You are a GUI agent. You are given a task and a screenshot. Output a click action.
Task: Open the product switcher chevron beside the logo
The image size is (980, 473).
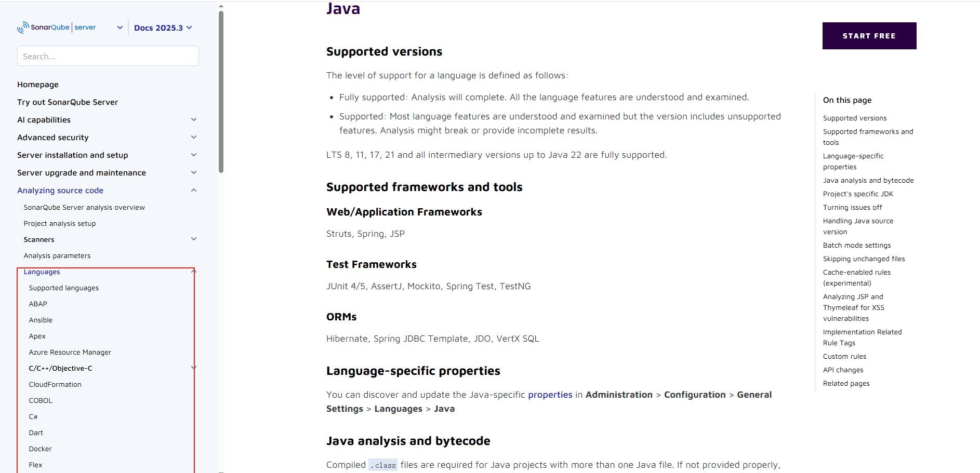click(120, 28)
